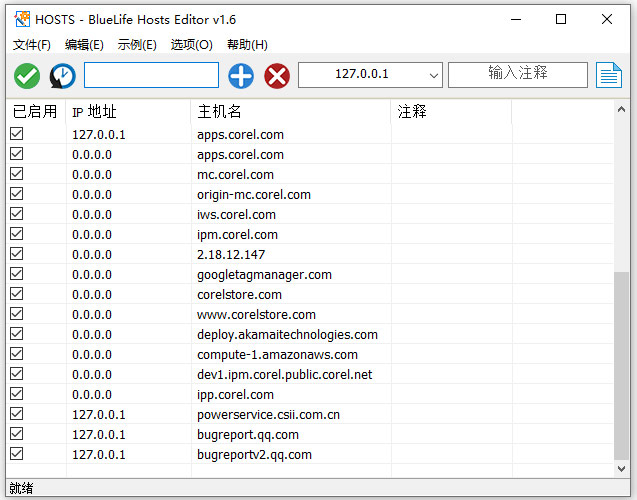
Task: Focus the hostname input field in toolbar
Action: (151, 75)
